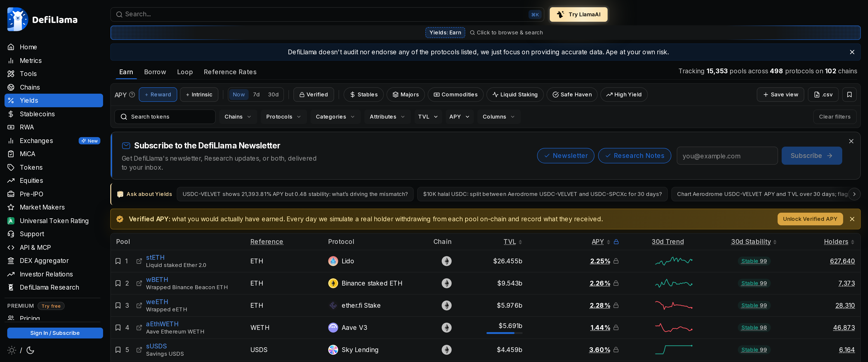Click the Search tokens input

(x=165, y=117)
